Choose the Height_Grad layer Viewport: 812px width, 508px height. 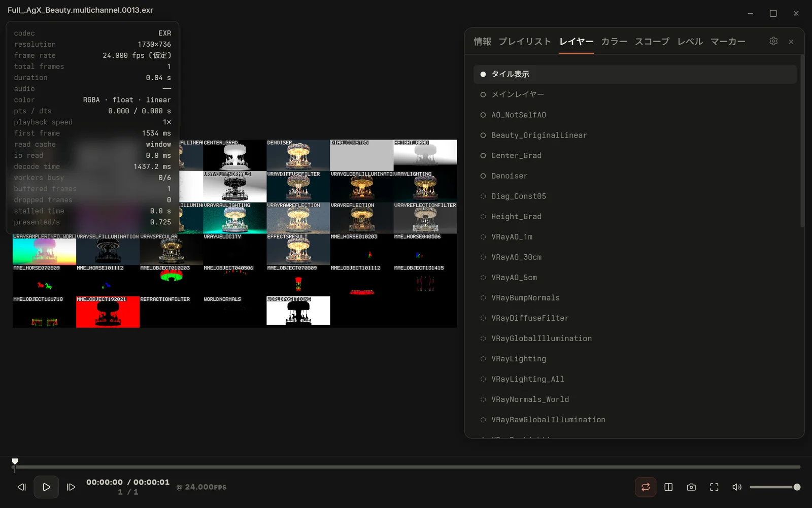click(635, 216)
